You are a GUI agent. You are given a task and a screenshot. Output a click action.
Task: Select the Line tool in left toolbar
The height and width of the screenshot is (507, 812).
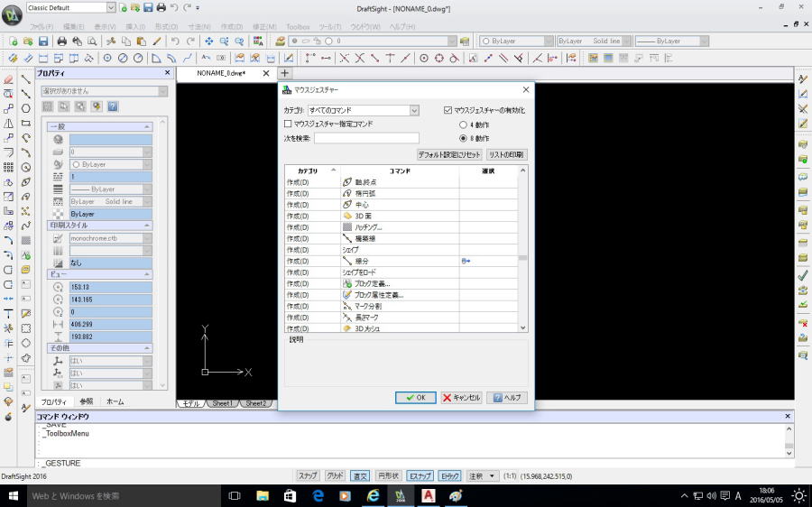coord(25,79)
